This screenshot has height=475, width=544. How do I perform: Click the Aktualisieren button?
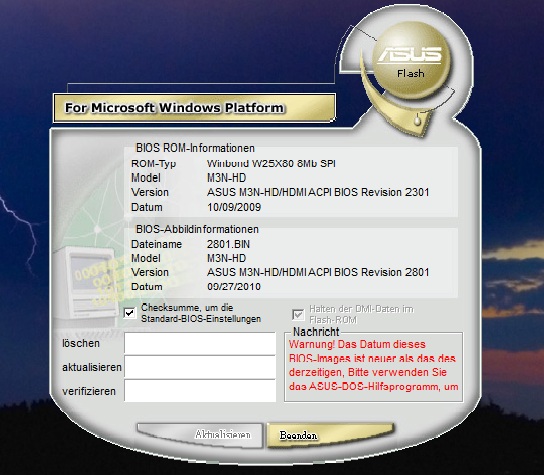[200, 435]
